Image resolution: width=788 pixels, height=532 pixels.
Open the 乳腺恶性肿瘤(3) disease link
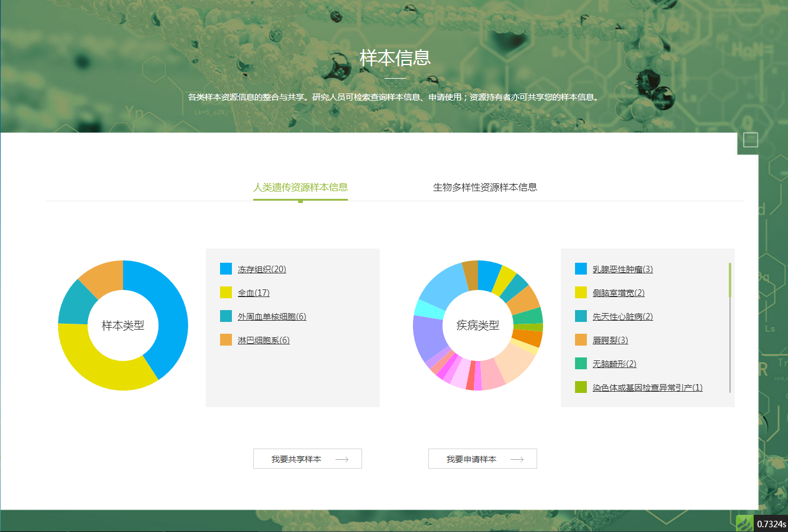coord(622,269)
